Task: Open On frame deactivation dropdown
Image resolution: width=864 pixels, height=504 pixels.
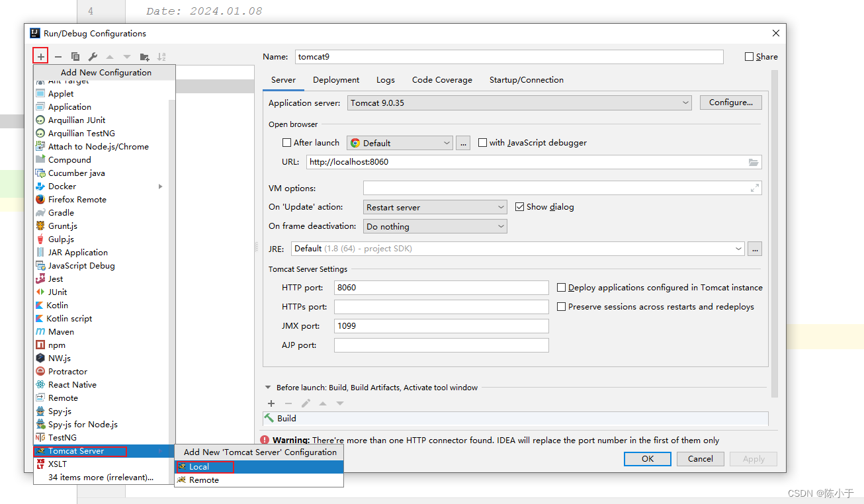Action: 435,226
